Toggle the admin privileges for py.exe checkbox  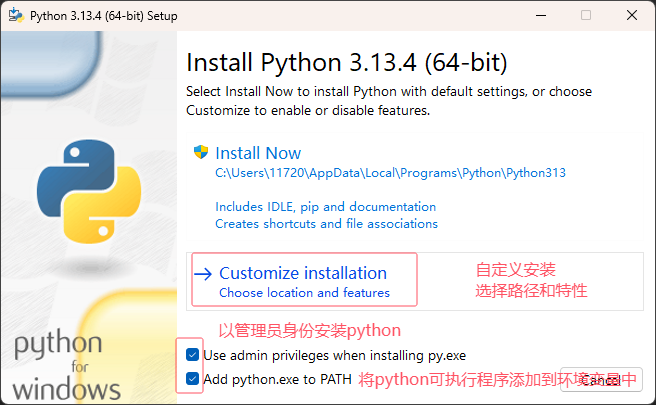pos(192,355)
